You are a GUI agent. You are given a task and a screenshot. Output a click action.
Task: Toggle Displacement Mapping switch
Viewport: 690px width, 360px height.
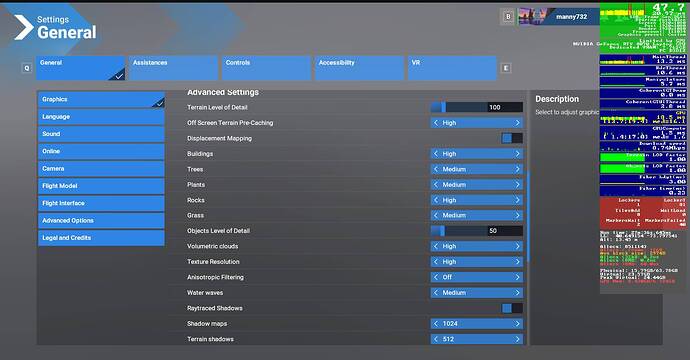click(512, 138)
